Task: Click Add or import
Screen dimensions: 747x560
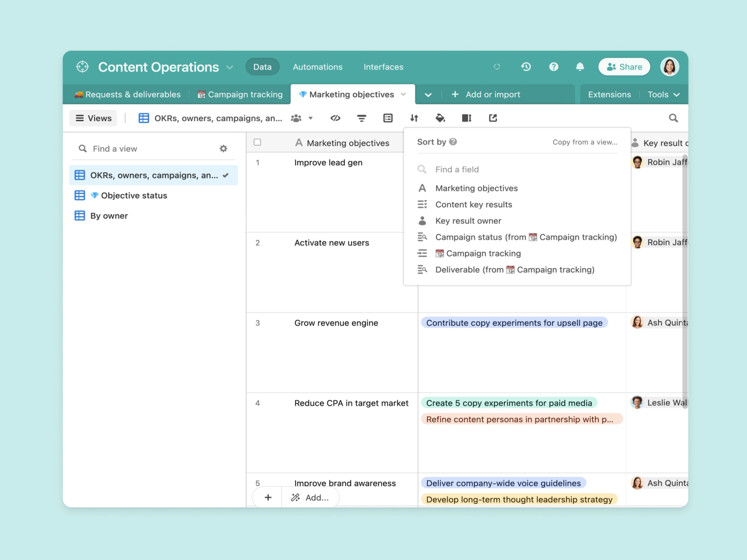Action: pos(486,94)
